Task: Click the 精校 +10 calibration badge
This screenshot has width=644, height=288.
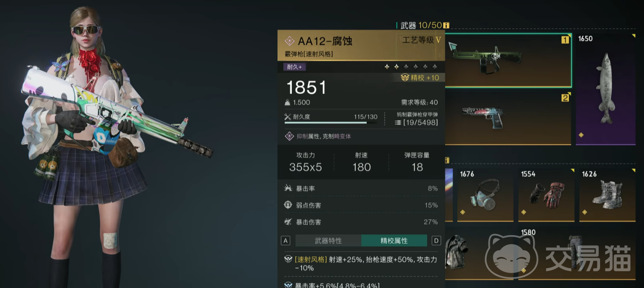Action: (x=420, y=78)
